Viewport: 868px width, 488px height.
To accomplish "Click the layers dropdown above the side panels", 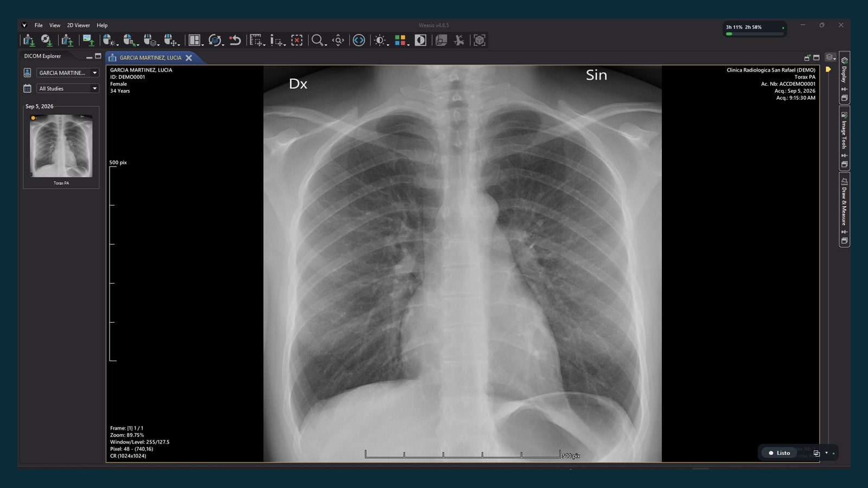I will click(830, 57).
